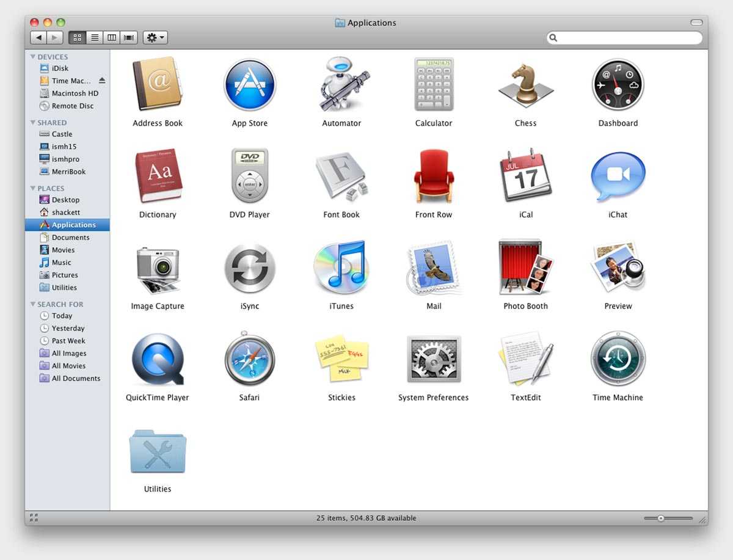733x560 pixels.
Task: Enable Cover Flow view
Action: (128, 38)
